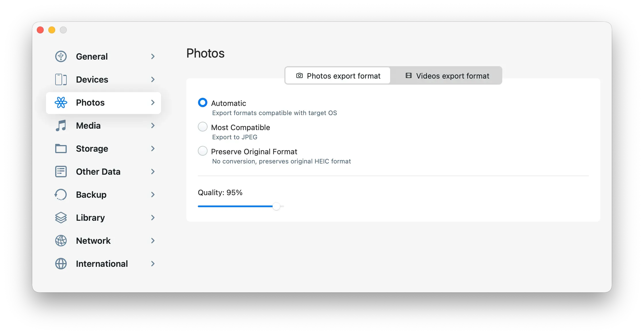Adjust the Quality slider handle
Image resolution: width=644 pixels, height=335 pixels.
pyautogui.click(x=277, y=206)
